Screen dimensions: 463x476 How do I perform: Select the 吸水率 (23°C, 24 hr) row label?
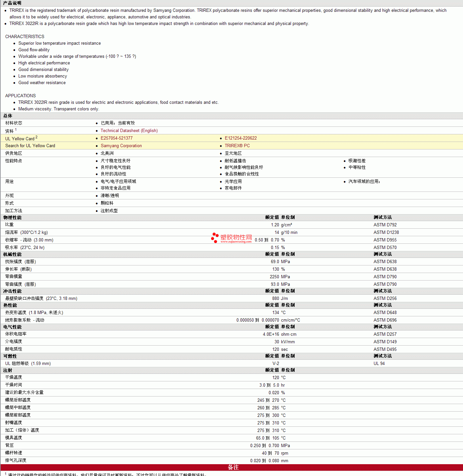[25, 248]
